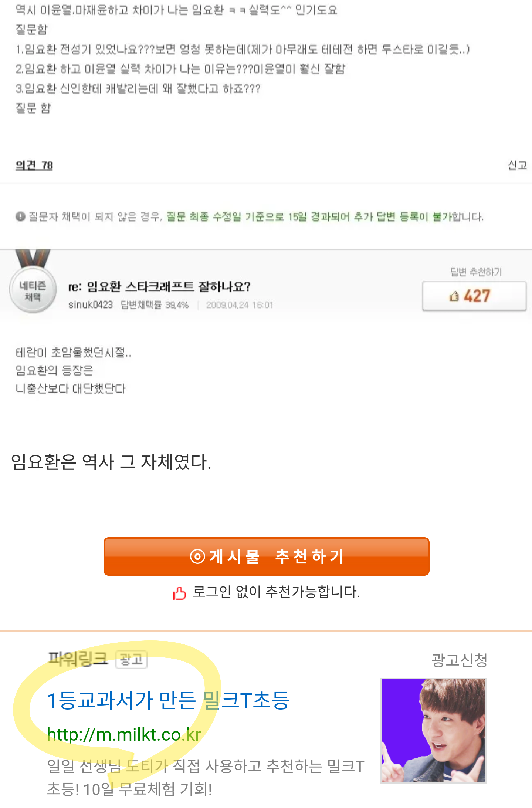
Task: Click the green notice about the 15일 answer limit
Action: pos(325,216)
